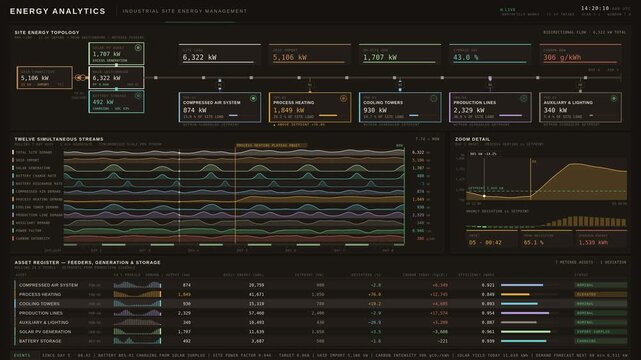Click the Solar PV Generation sparkline thumbnail
Image resolution: width=641 pixels, height=360 pixels.
pos(137,331)
